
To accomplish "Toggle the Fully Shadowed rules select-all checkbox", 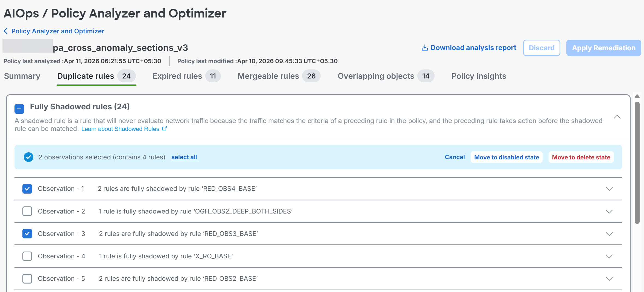I will (x=19, y=109).
